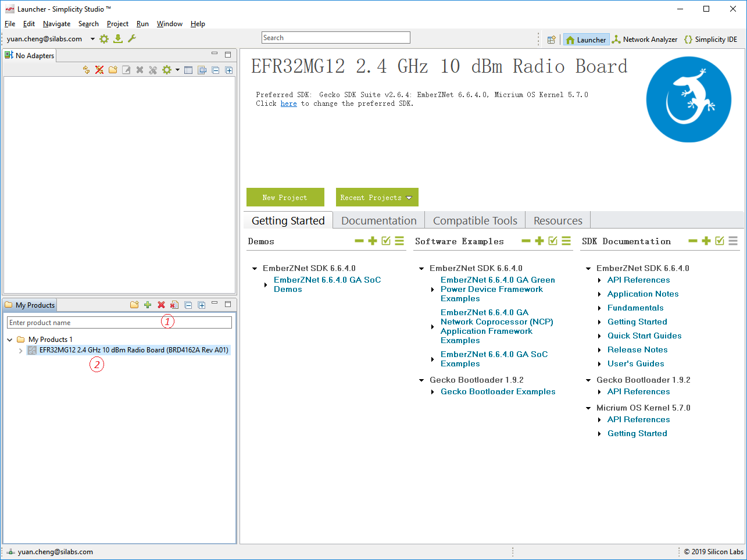
Task: Minimize the Adapters panel
Action: (x=215, y=54)
